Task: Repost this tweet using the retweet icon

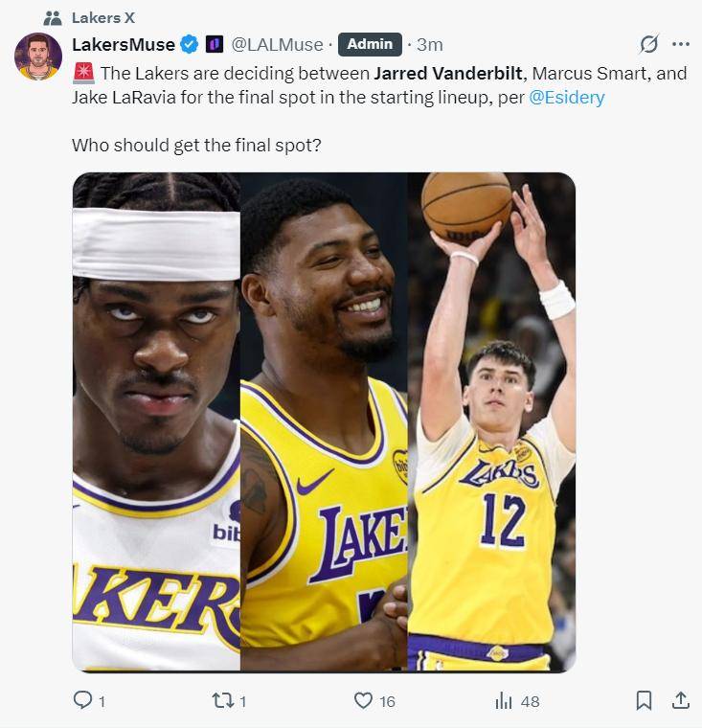Action: click(x=221, y=700)
